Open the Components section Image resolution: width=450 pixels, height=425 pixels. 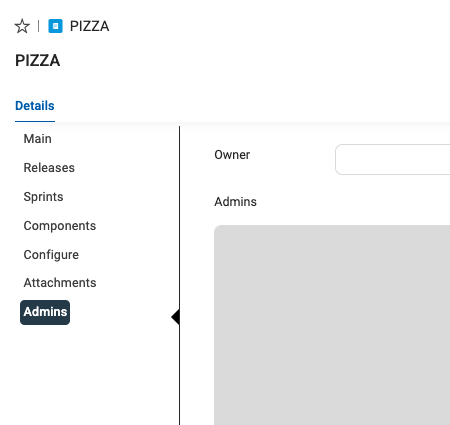(x=60, y=226)
